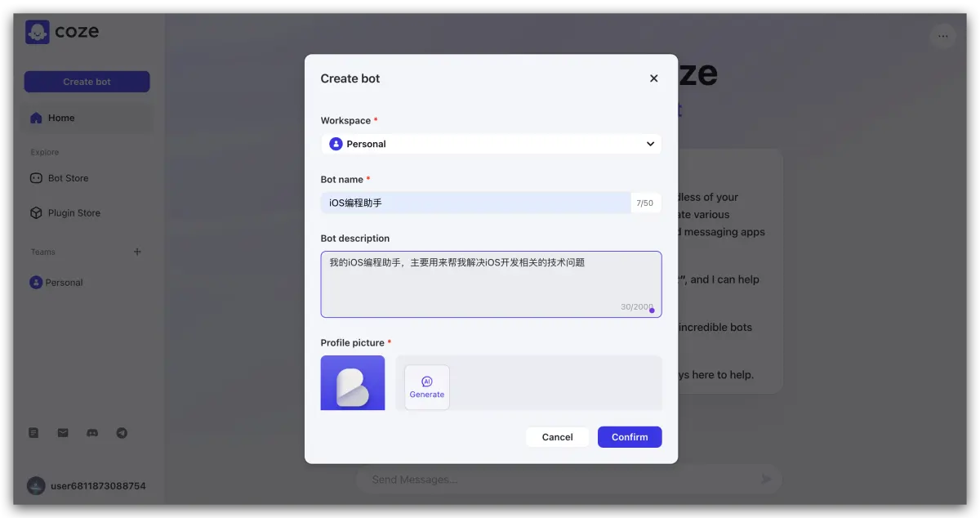This screenshot has height=518, width=980.
Task: Open the three-dots more menu
Action: 943,36
